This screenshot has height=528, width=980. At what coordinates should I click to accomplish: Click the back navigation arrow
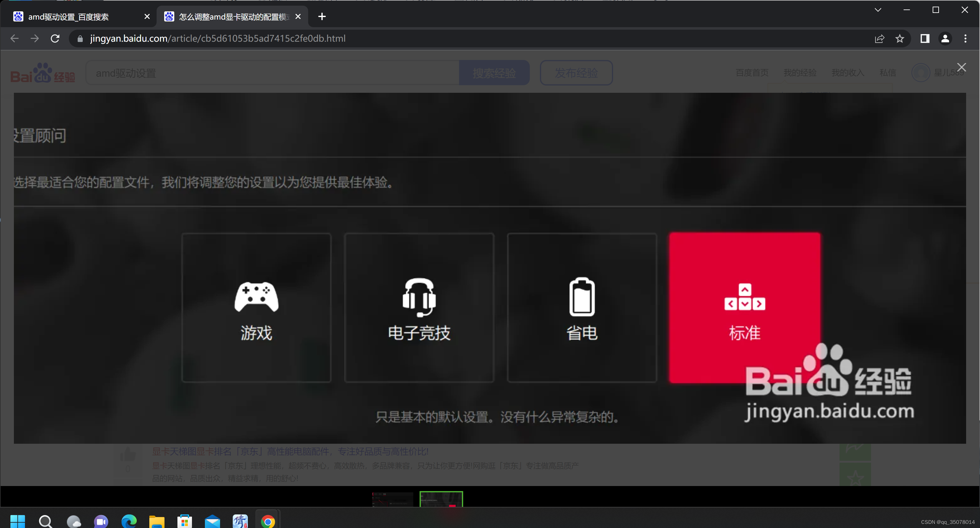point(15,39)
